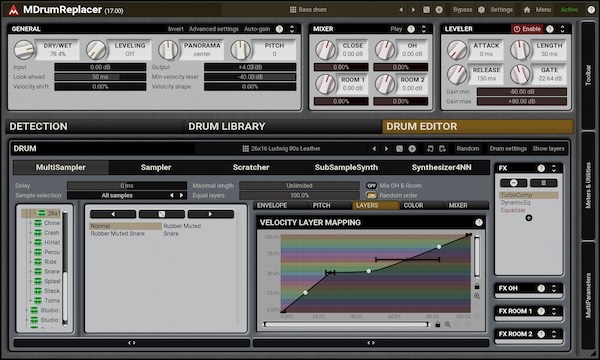Click the MeldaProduction logo icon
This screenshot has height=360, width=600.
13,10
